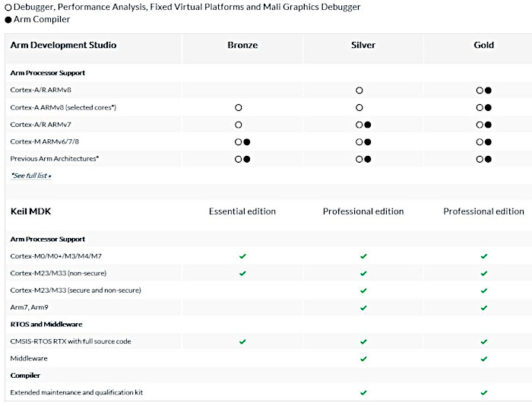Click the Gold circle icons for Cortex-A/R ARMv8

click(x=483, y=90)
